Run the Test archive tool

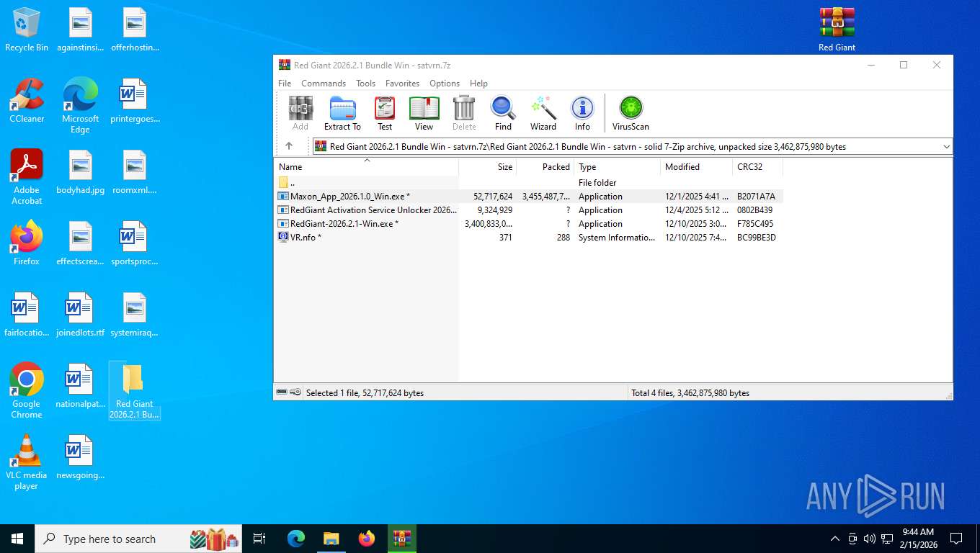pos(385,113)
